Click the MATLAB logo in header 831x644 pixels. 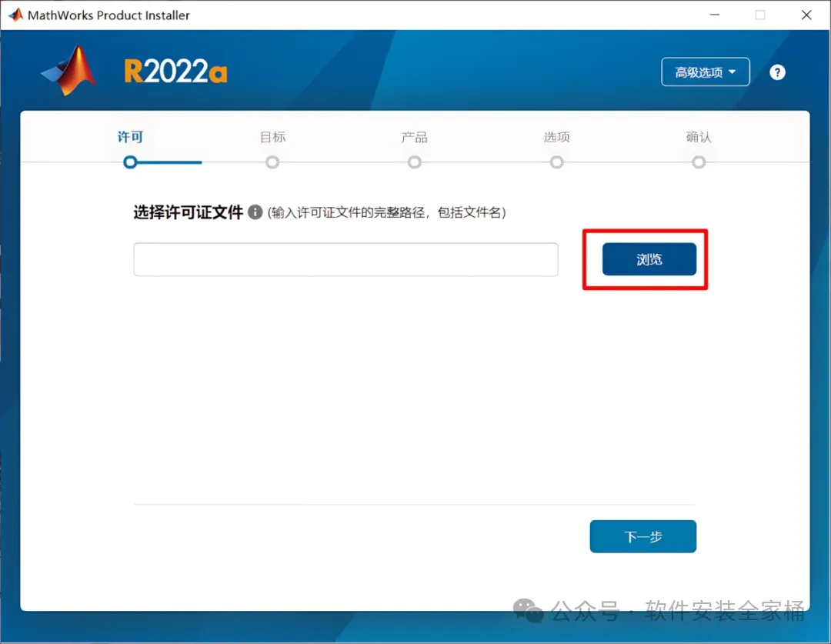pos(69,71)
